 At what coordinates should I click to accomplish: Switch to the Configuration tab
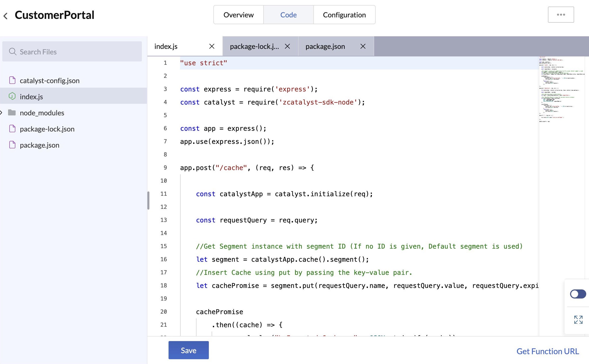click(344, 15)
